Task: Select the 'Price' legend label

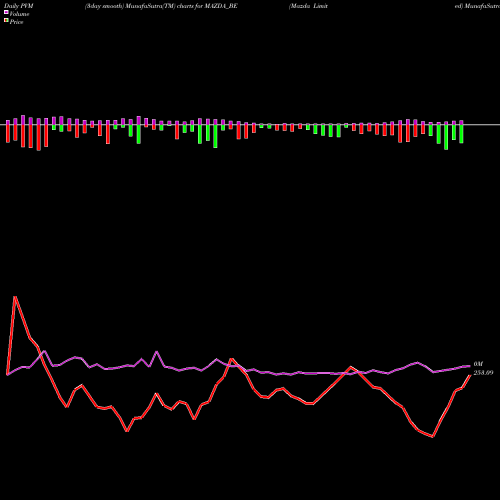Action: pos(16,22)
